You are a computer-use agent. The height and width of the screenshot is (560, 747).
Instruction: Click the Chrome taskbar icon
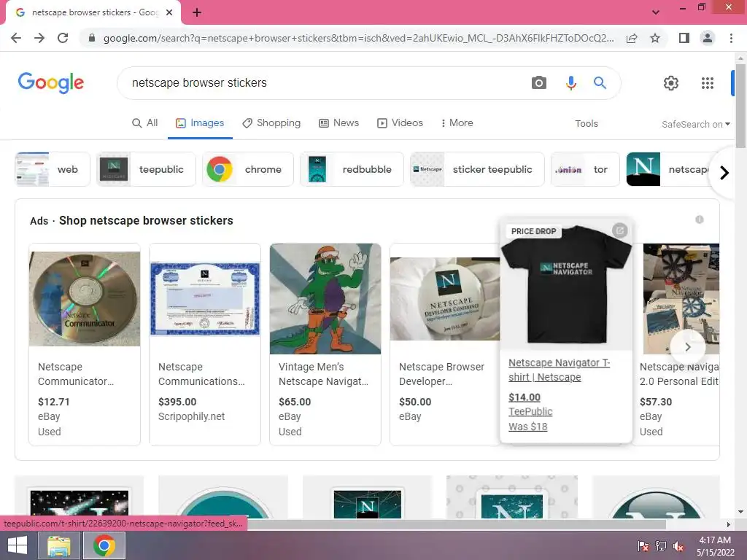tap(104, 545)
